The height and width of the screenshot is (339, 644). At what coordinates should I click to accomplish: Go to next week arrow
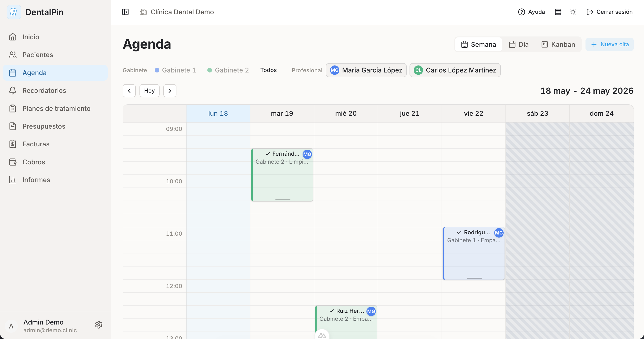tap(170, 91)
